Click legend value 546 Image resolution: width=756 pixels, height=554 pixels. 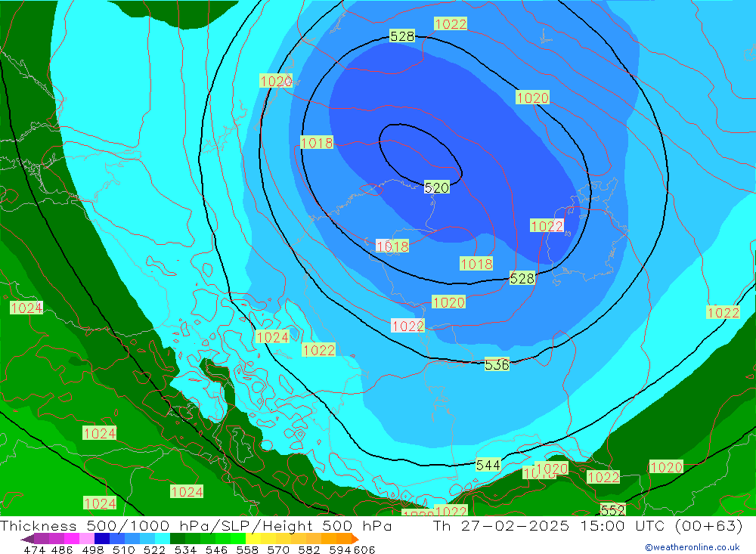[216, 550]
